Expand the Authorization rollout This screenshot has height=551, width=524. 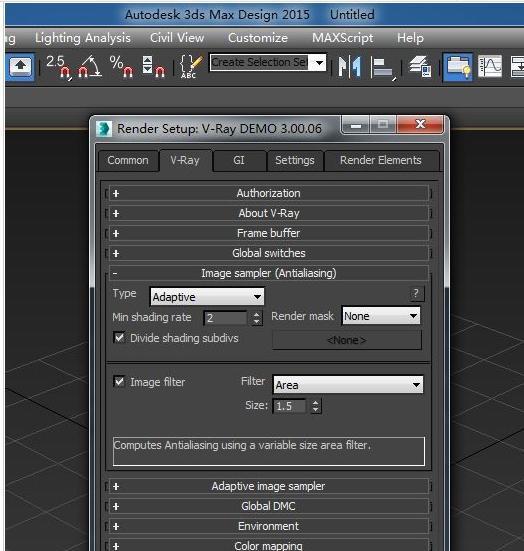269,193
